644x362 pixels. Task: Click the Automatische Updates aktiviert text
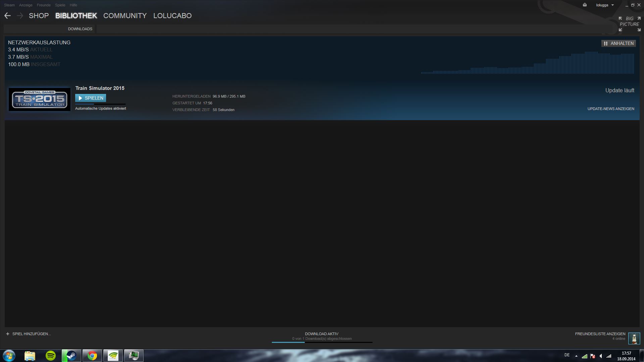pyautogui.click(x=101, y=108)
